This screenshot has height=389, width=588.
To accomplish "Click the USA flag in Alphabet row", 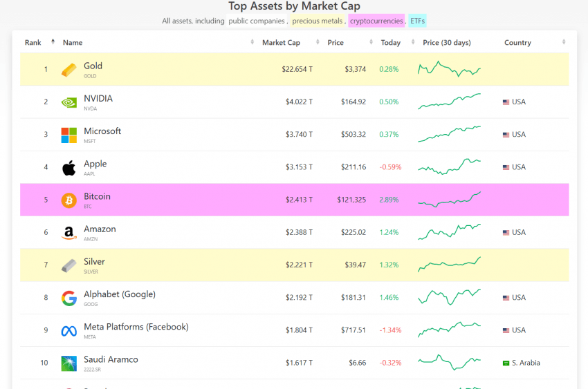I will (x=506, y=298).
